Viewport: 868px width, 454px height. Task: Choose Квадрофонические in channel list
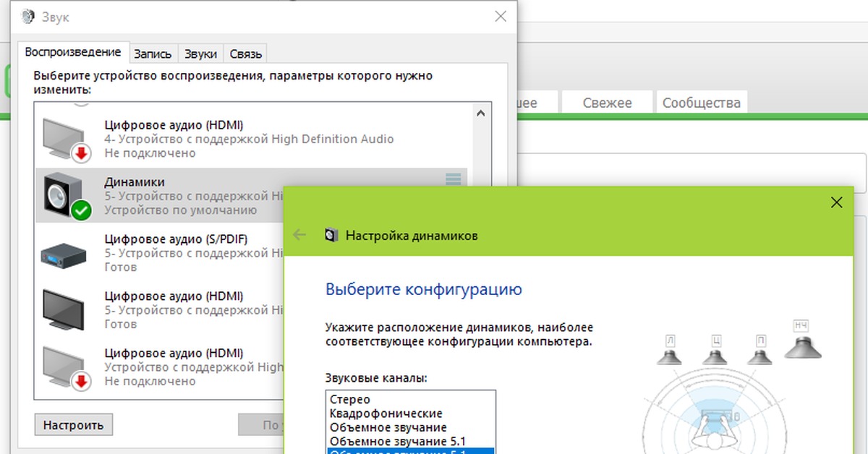(410, 413)
